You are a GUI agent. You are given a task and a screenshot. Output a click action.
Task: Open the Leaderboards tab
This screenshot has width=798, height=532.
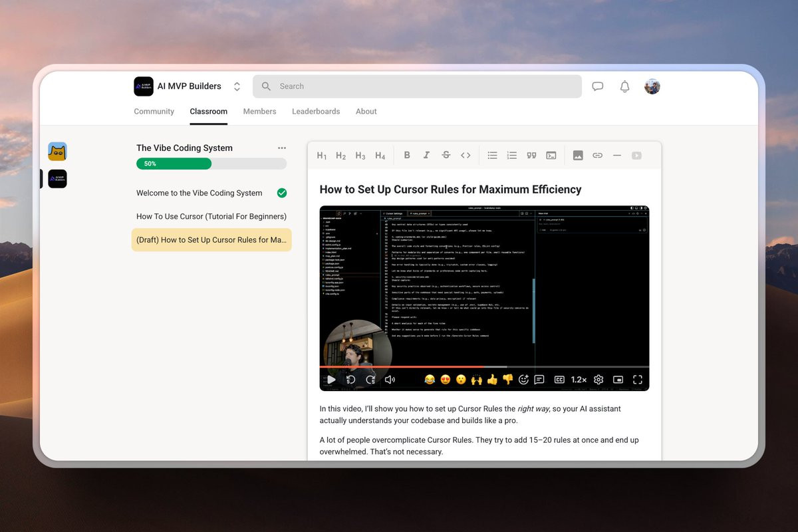(316, 112)
